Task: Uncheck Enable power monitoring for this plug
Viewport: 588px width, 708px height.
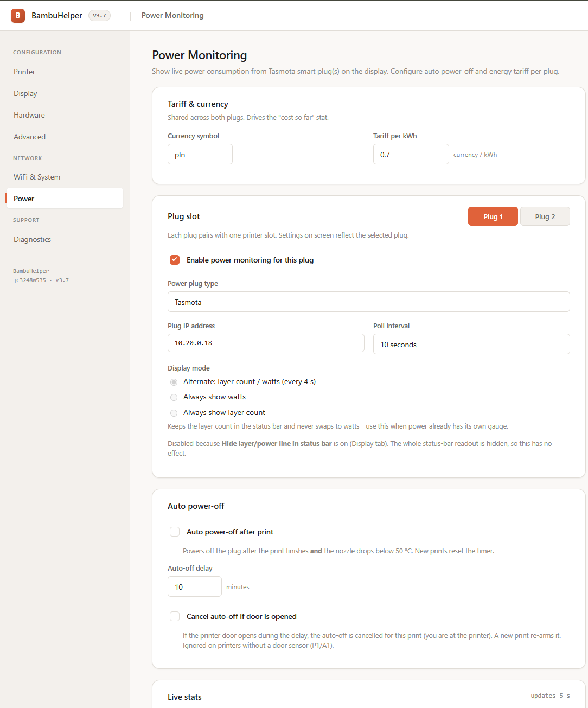Action: click(x=175, y=260)
